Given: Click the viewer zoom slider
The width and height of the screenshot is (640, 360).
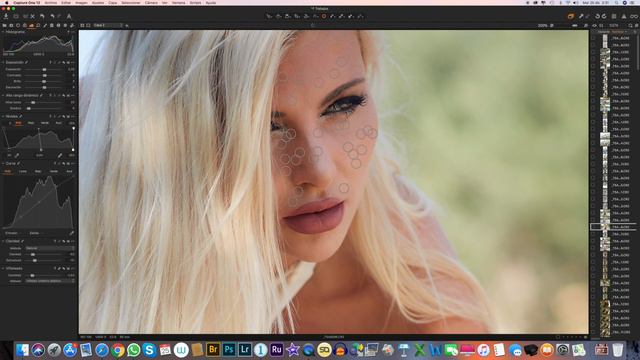Looking at the screenshot, I should tap(574, 25).
